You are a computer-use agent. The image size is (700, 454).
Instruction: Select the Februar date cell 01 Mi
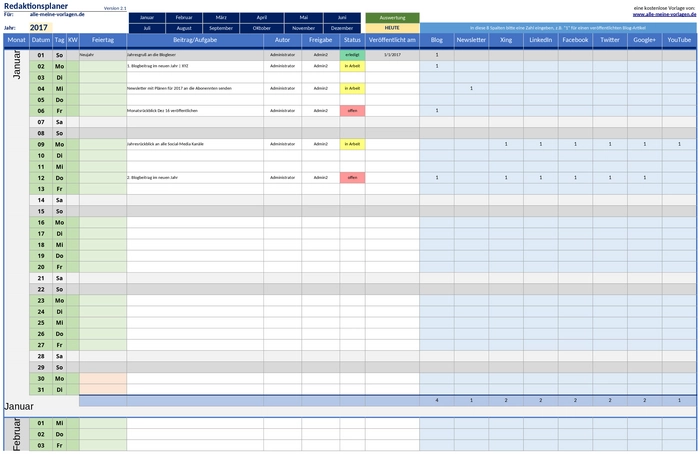[41, 423]
